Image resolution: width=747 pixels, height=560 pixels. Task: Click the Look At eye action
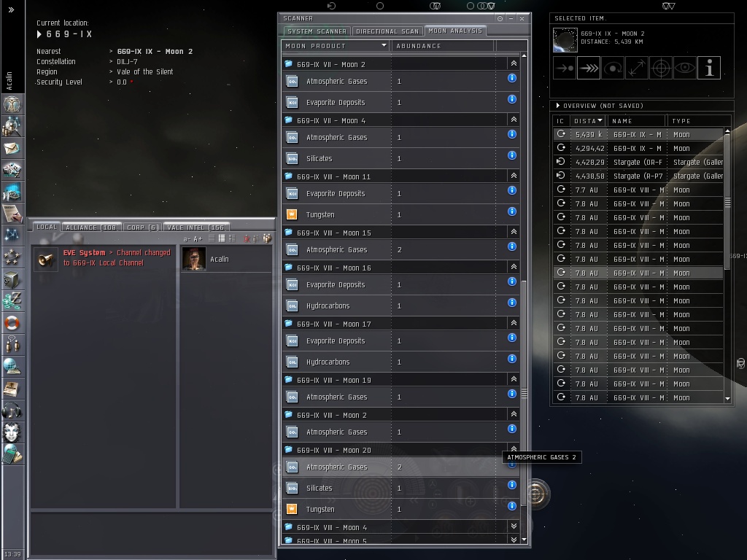point(684,68)
